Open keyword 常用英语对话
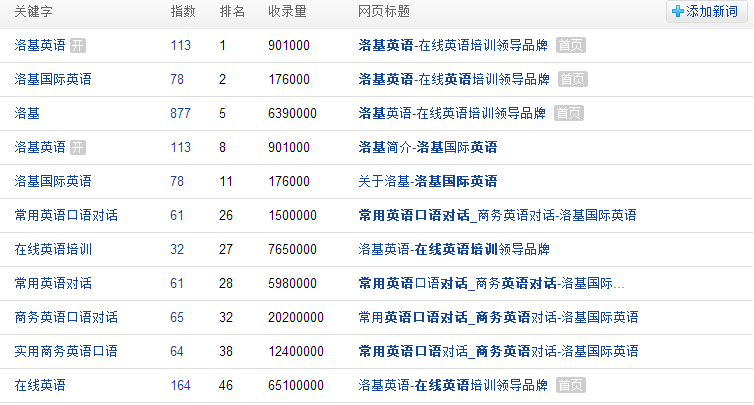 pyautogui.click(x=53, y=283)
